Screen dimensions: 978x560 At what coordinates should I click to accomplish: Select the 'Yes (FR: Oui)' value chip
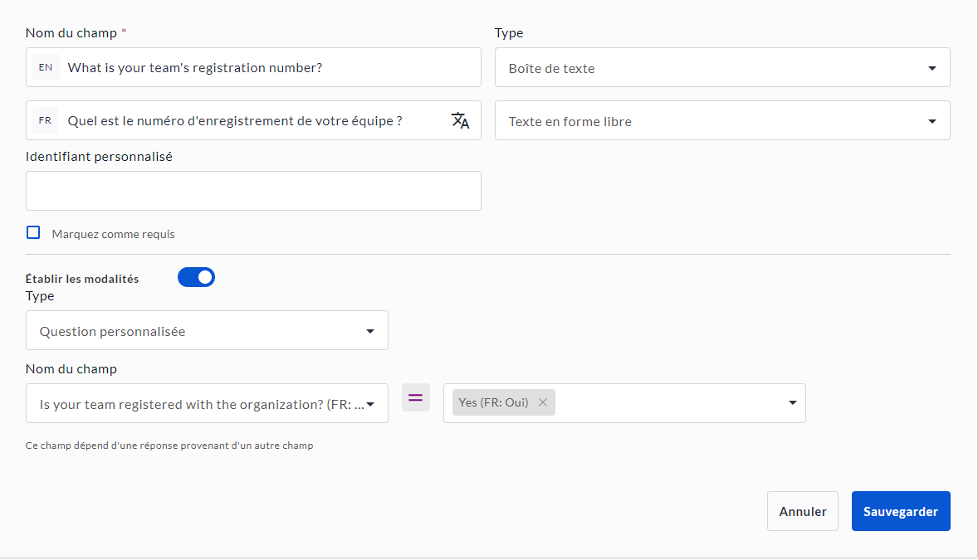pyautogui.click(x=493, y=402)
